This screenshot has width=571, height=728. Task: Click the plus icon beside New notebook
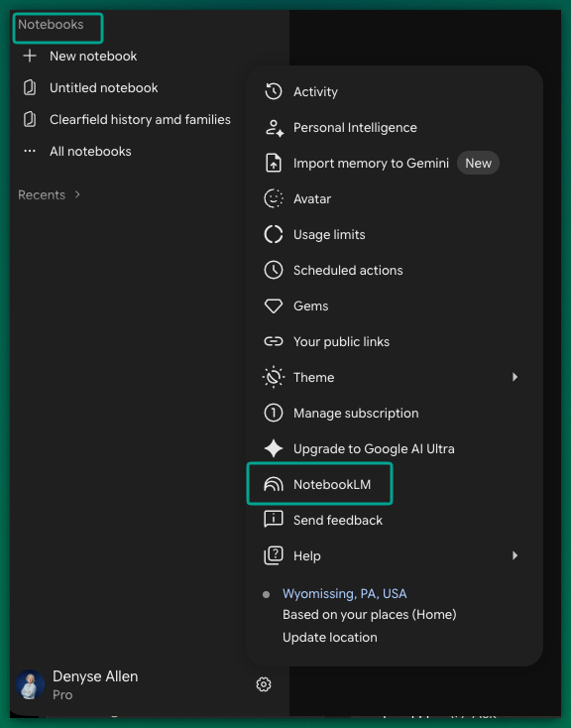tap(30, 57)
